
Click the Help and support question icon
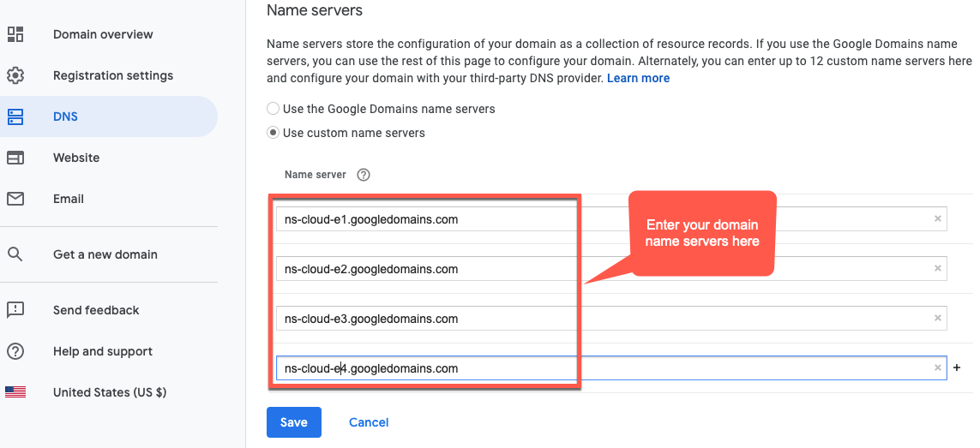(x=15, y=351)
